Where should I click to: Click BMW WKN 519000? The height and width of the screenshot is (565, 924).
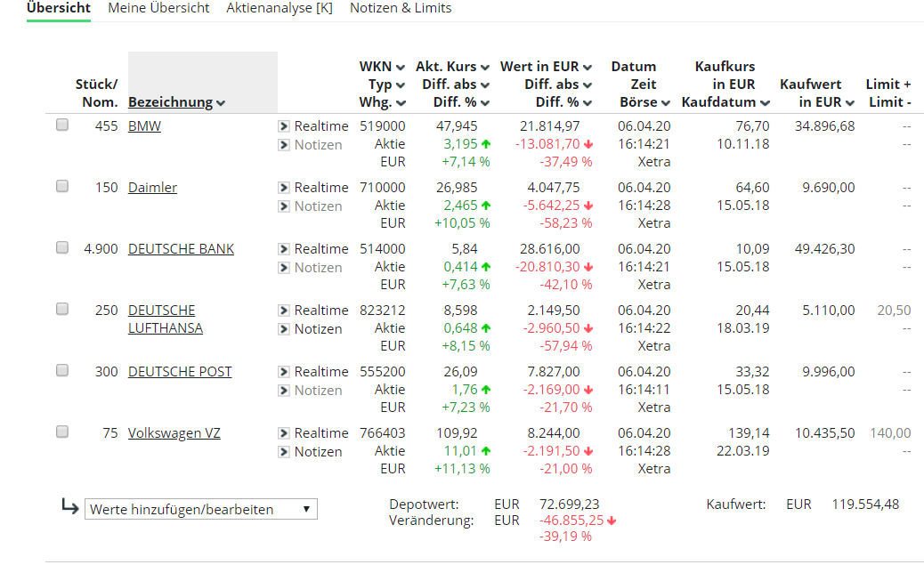point(383,126)
